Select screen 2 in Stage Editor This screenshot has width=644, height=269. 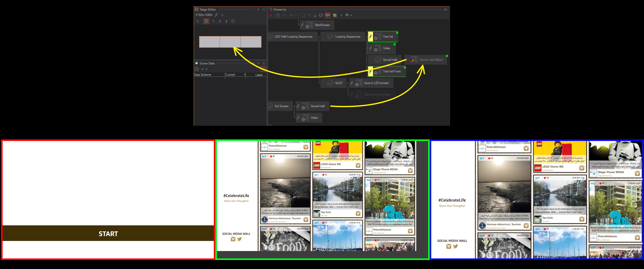point(220,21)
